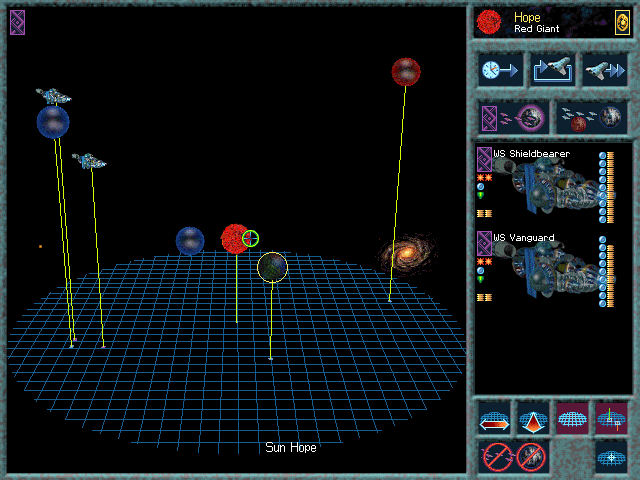This screenshot has height=480, width=640.
Task: Click the 'Red Giant' star type text
Action: (536, 29)
